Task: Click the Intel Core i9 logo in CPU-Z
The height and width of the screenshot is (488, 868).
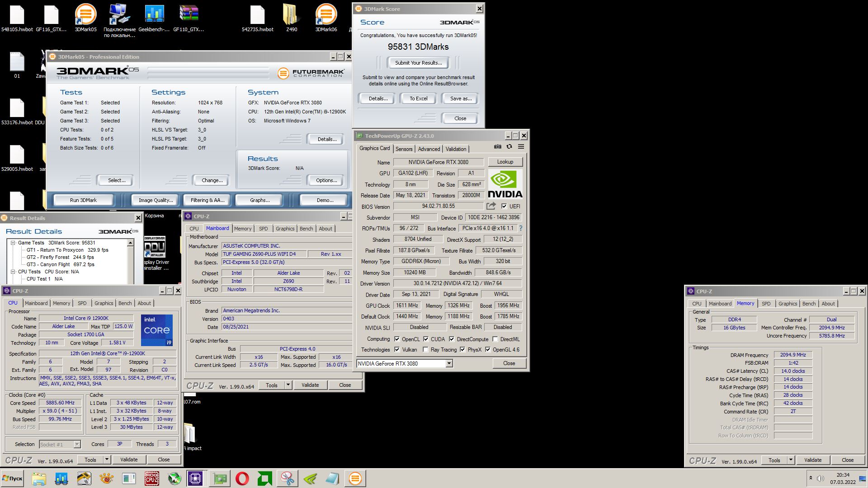Action: pyautogui.click(x=156, y=330)
